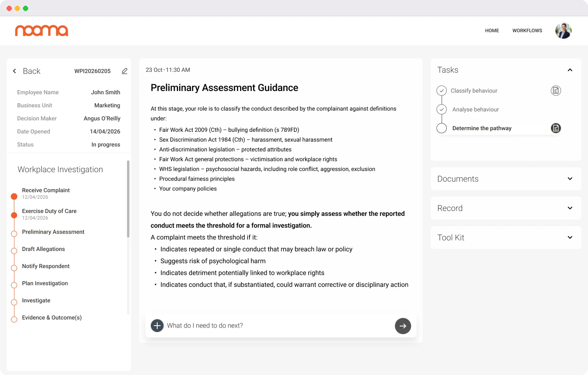Click the Back link

[31, 71]
